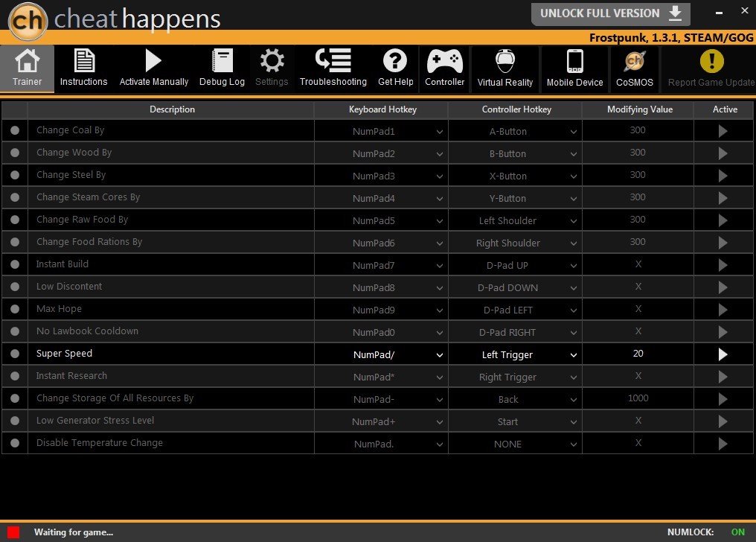Activate the Instant Build cheat
The width and height of the screenshot is (756, 542).
pyautogui.click(x=723, y=265)
